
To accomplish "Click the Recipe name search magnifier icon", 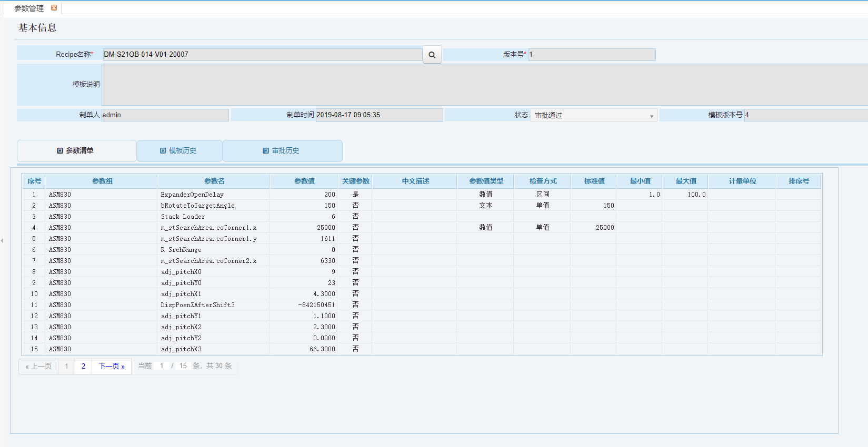I will click(x=432, y=55).
